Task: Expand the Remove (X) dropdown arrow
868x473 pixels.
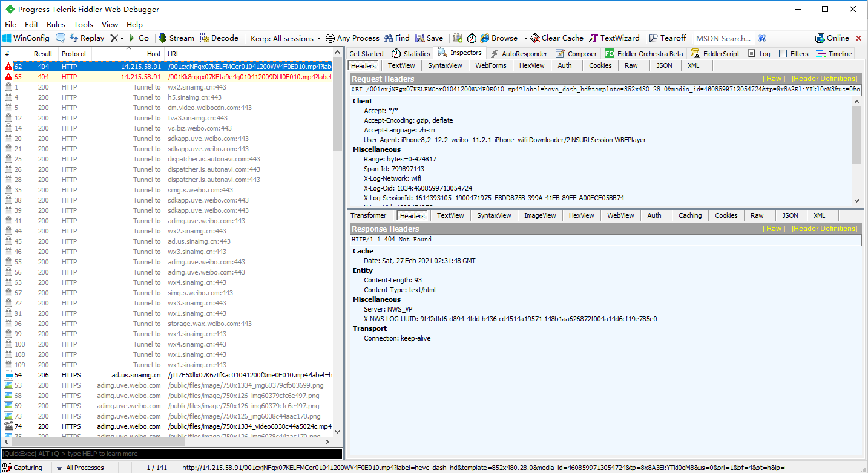Action: [122, 38]
